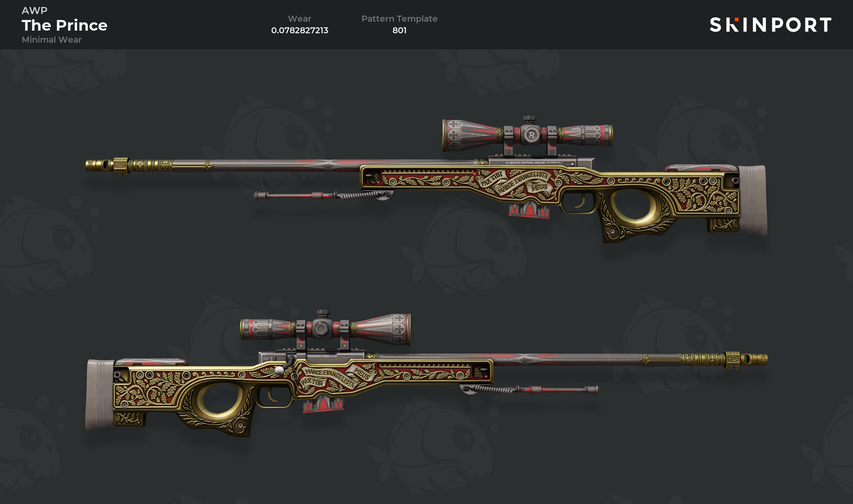Click the R emblem on top scope
853x504 pixels.
(531, 135)
